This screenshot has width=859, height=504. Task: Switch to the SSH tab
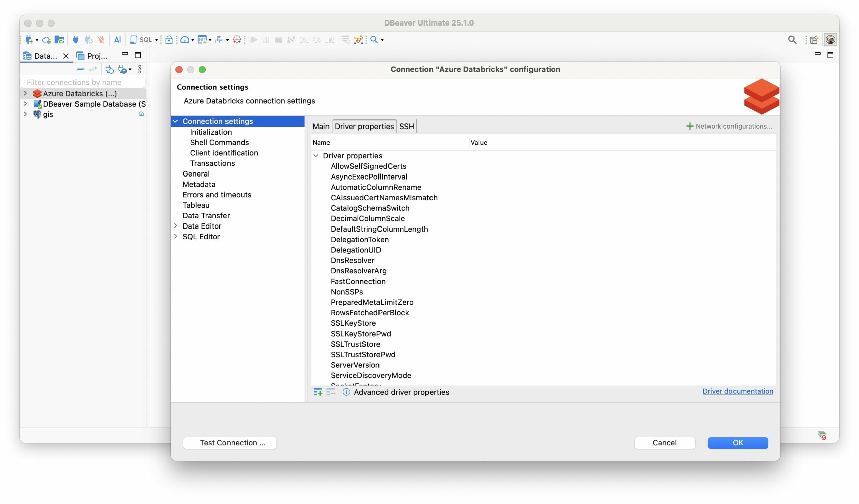[406, 127]
